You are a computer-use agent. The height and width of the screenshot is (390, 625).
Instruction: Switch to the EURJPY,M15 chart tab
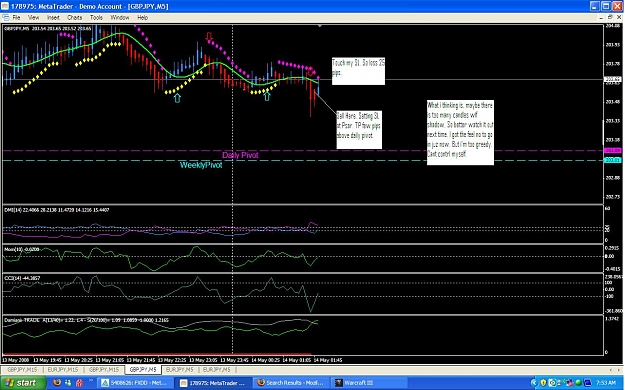tap(63, 370)
